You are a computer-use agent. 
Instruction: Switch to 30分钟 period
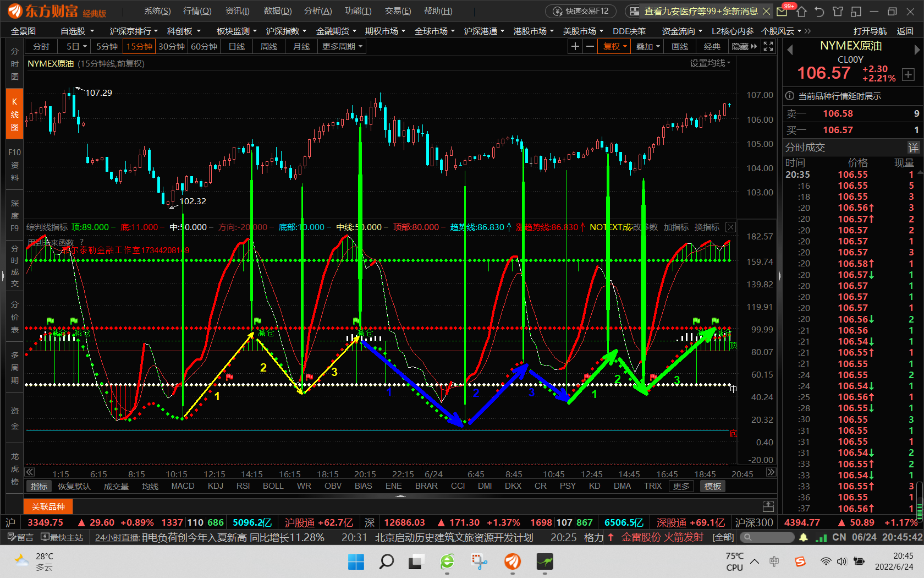[172, 47]
